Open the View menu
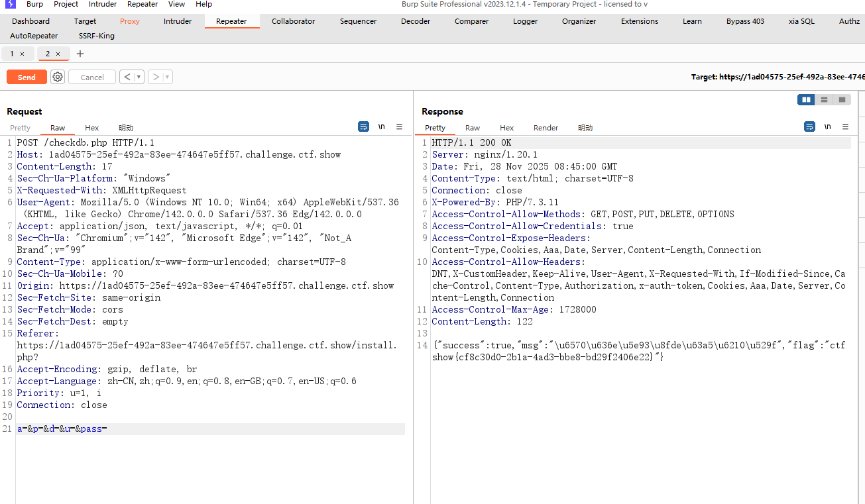This screenshot has height=504, width=865. [x=176, y=4]
